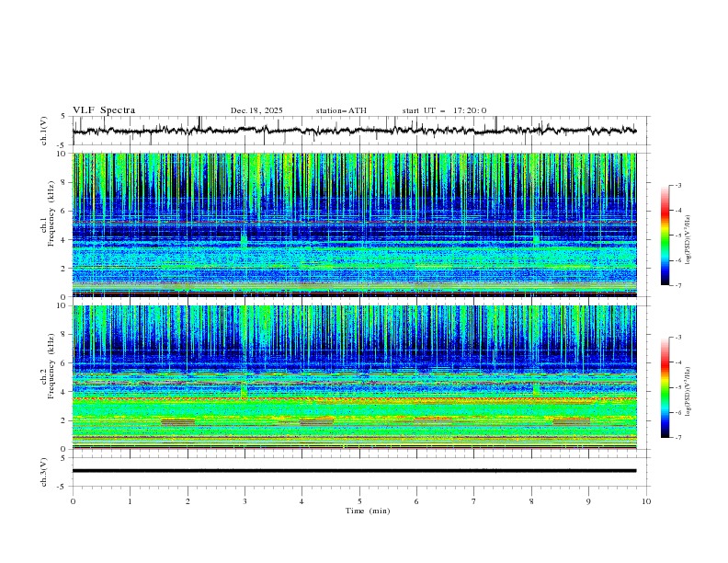Click the '8' minute tick label on time axis
This screenshot has width=728, height=563.
point(531,501)
